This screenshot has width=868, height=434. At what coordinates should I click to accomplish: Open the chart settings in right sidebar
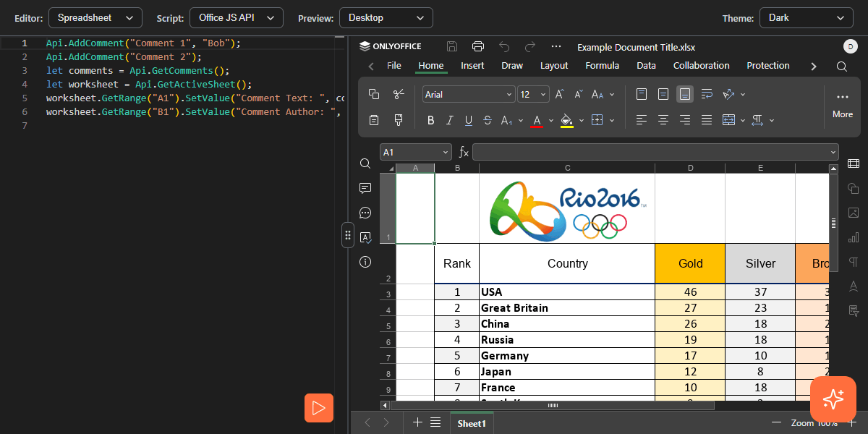pyautogui.click(x=853, y=237)
